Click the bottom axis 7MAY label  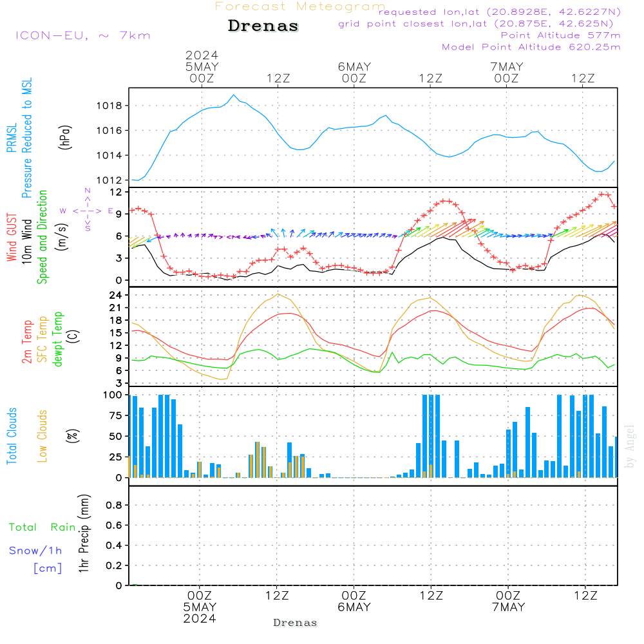click(509, 607)
